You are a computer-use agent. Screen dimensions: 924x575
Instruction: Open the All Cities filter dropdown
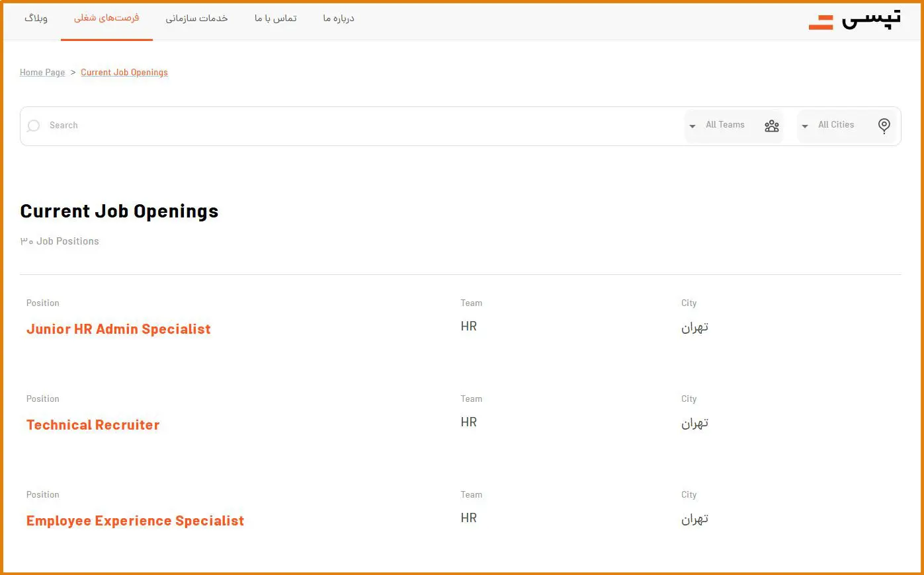point(836,125)
